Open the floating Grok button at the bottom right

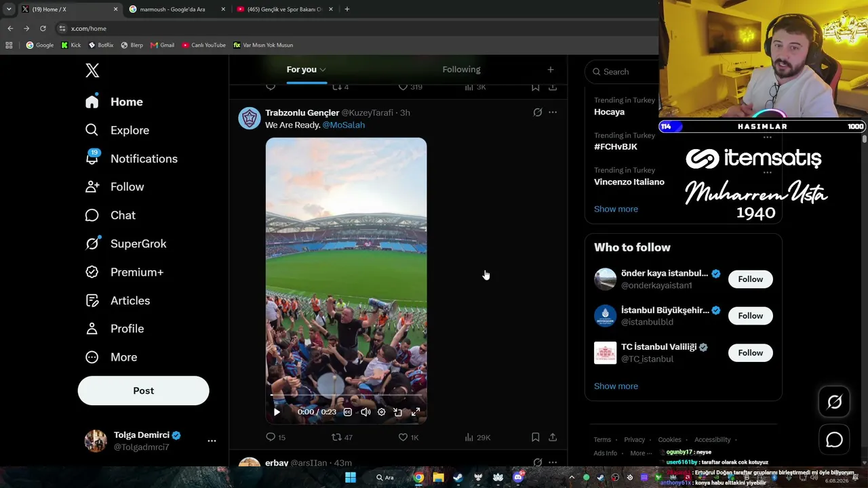(834, 402)
